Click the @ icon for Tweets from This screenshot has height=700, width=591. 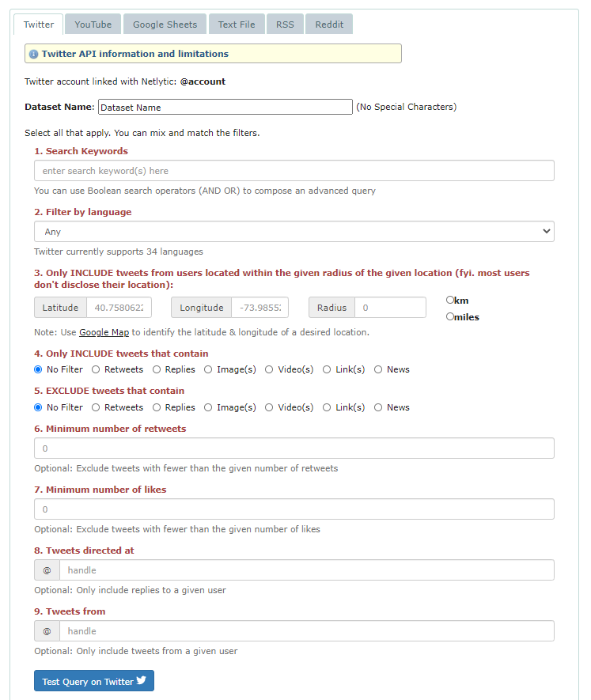click(x=47, y=631)
